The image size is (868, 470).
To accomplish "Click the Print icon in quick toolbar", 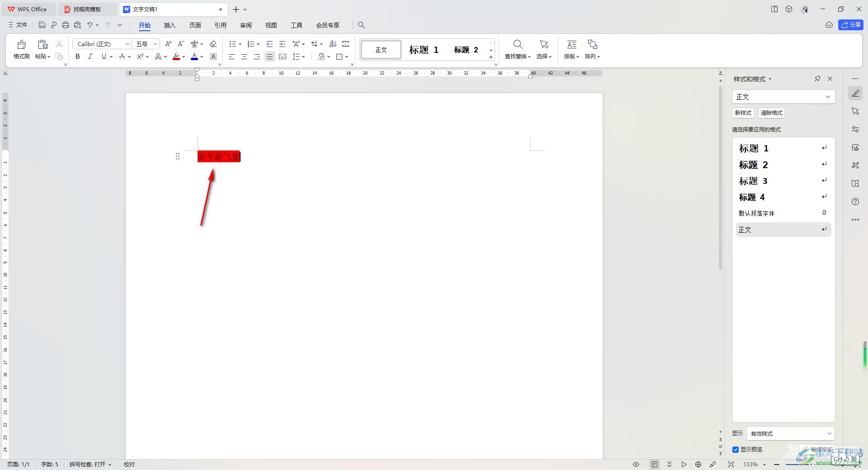I will tap(66, 25).
